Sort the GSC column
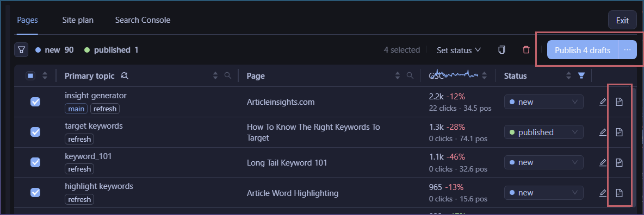 coord(484,75)
